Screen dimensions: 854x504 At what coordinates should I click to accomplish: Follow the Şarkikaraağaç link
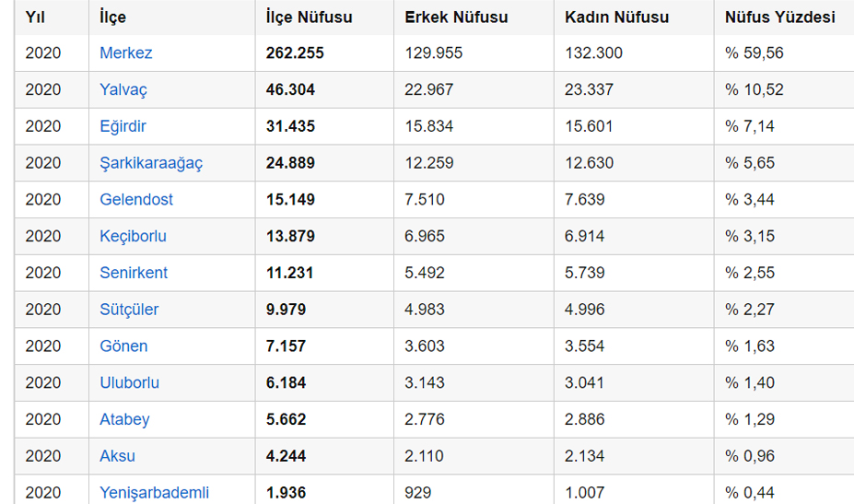click(151, 163)
